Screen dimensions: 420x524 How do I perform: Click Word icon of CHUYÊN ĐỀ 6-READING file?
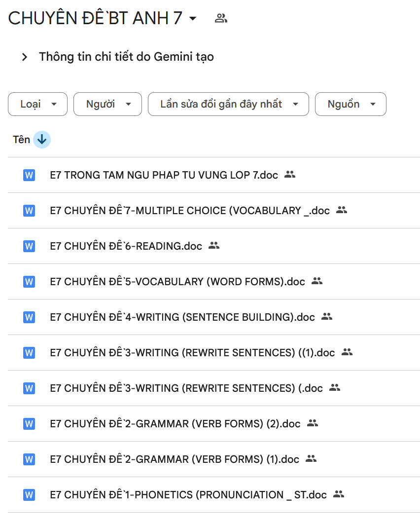[29, 246]
